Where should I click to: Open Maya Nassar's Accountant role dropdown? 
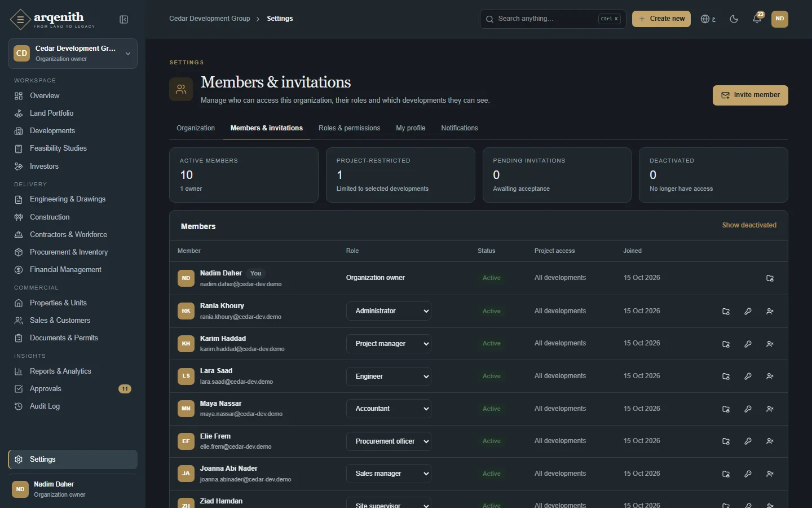pos(389,409)
